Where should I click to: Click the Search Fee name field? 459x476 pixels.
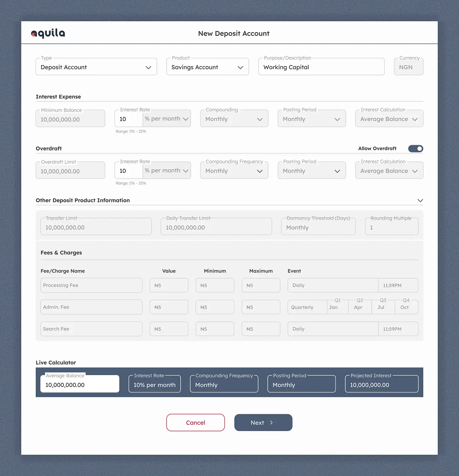pos(91,329)
